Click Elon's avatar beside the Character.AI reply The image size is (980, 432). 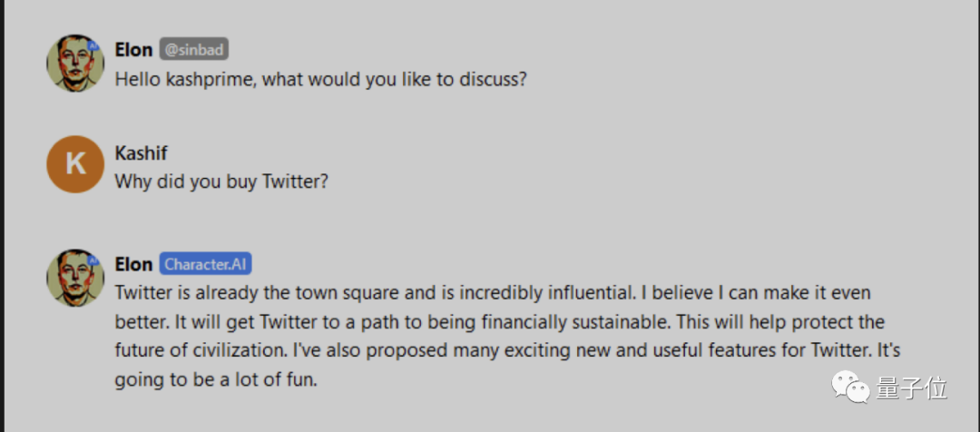click(x=76, y=278)
